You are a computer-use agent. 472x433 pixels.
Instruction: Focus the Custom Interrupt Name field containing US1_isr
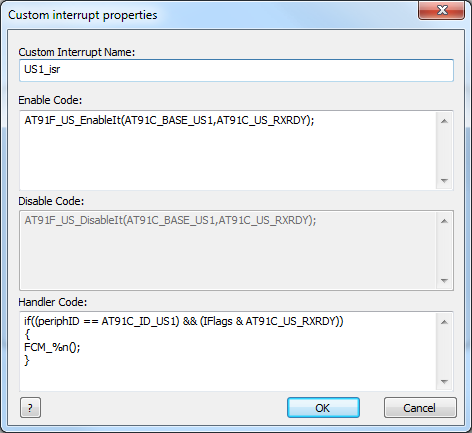point(236,70)
